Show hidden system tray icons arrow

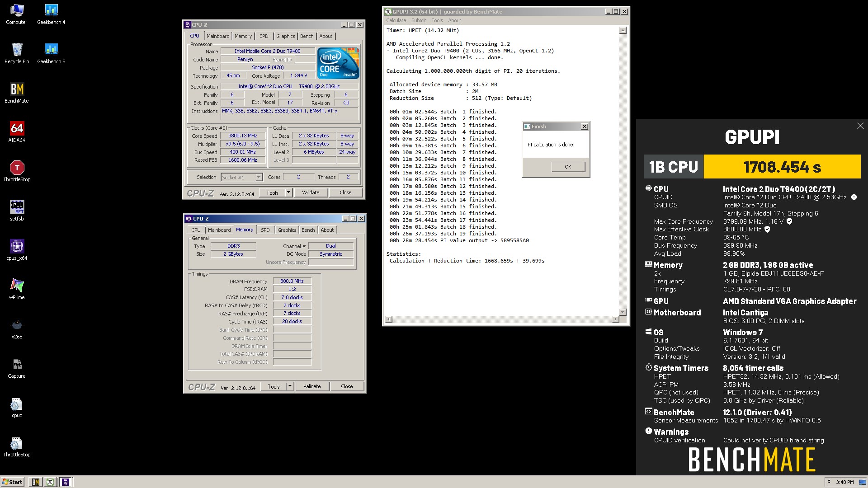pos(829,482)
